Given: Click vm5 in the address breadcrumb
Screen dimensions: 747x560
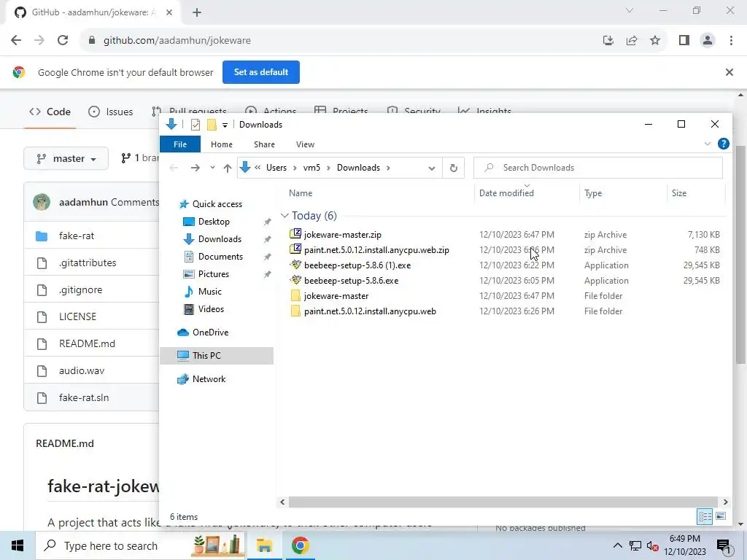Looking at the screenshot, I should (311, 168).
